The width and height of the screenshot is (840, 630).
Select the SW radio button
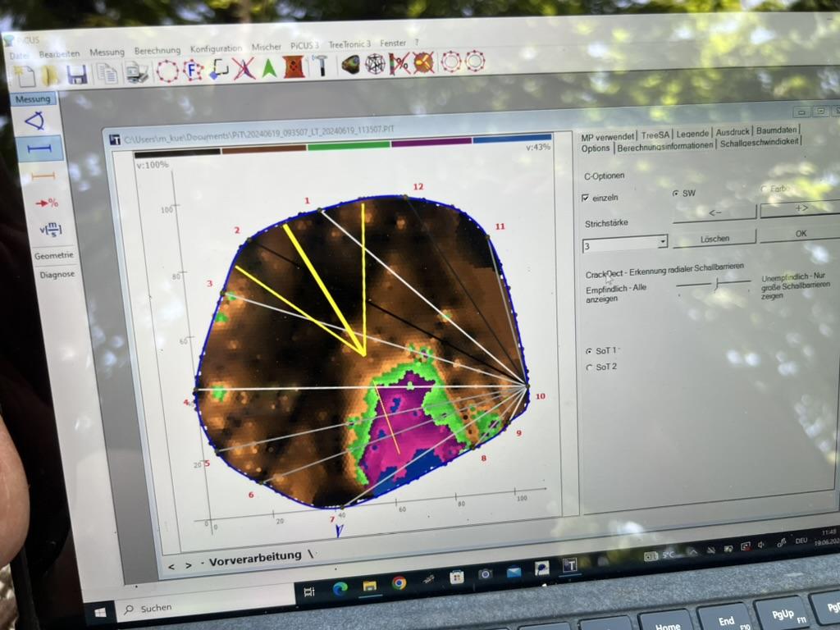click(676, 194)
